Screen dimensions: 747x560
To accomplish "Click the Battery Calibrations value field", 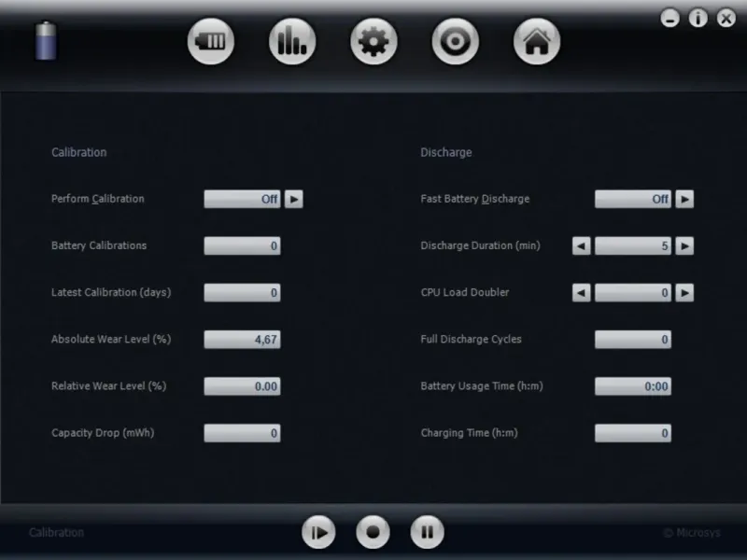I will tap(242, 245).
